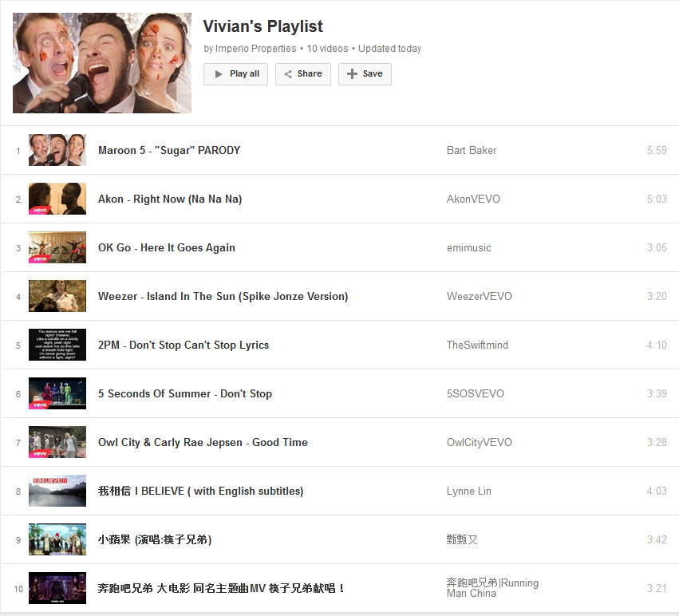Play Owl City & Carly Rae Jepsen title

[203, 442]
